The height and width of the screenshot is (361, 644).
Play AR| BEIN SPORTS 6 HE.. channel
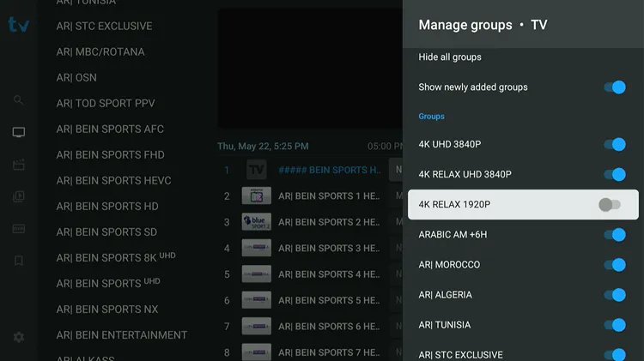(x=329, y=327)
